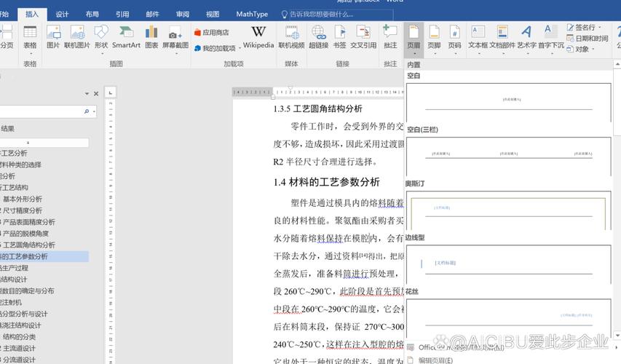This screenshot has height=364, width=621.
Task: Insert a 文本框 text box
Action: click(x=478, y=38)
